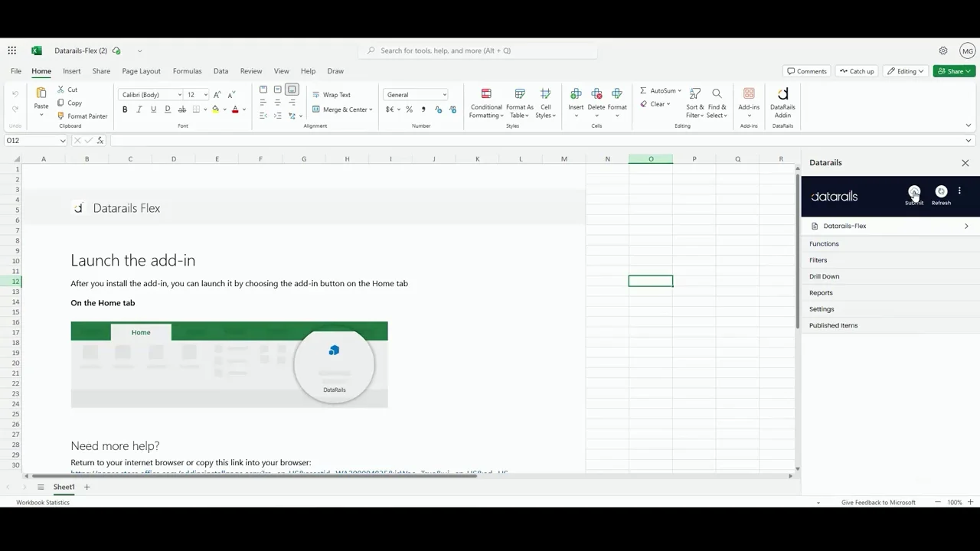Click the Insert Function fx icon
This screenshot has width=980, height=551.
point(100,141)
